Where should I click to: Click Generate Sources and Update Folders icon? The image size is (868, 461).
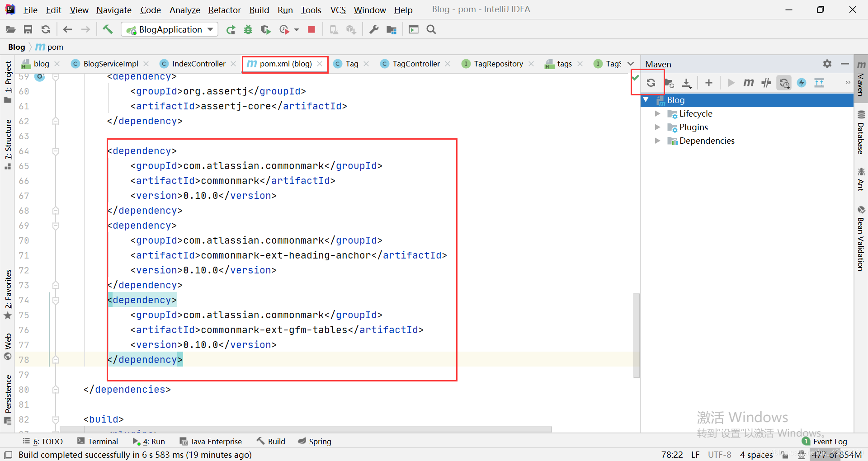[x=669, y=83]
